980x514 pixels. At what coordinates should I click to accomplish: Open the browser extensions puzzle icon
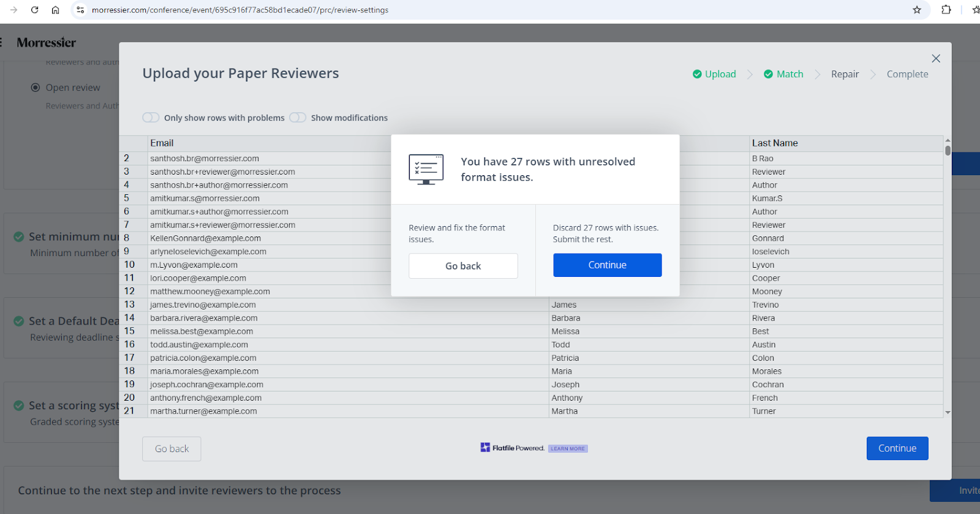tap(946, 10)
